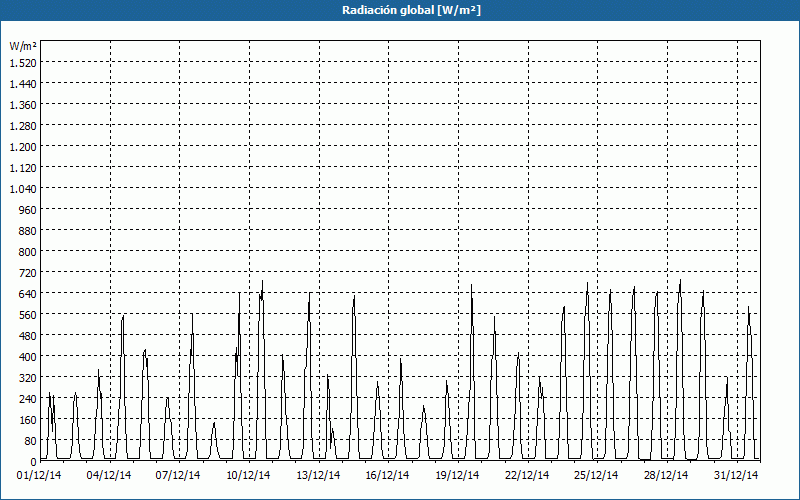
Task: Click the 31/12/14 date label
Action: tap(736, 475)
